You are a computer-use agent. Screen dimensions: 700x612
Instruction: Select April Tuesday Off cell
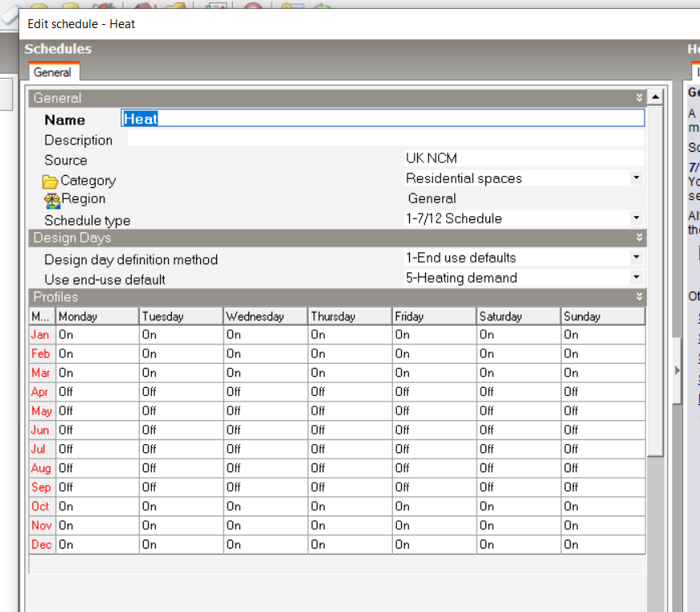pos(182,392)
